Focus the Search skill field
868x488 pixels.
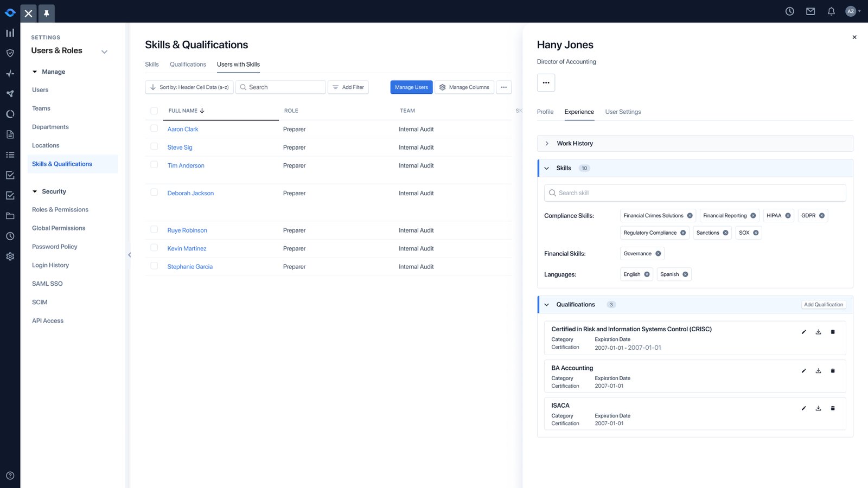coord(695,193)
